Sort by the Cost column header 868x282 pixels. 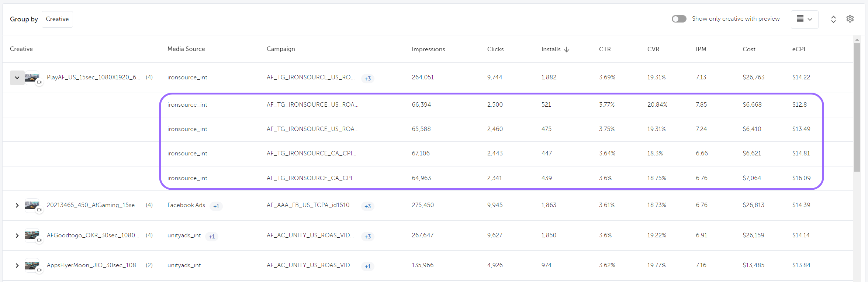click(x=749, y=49)
